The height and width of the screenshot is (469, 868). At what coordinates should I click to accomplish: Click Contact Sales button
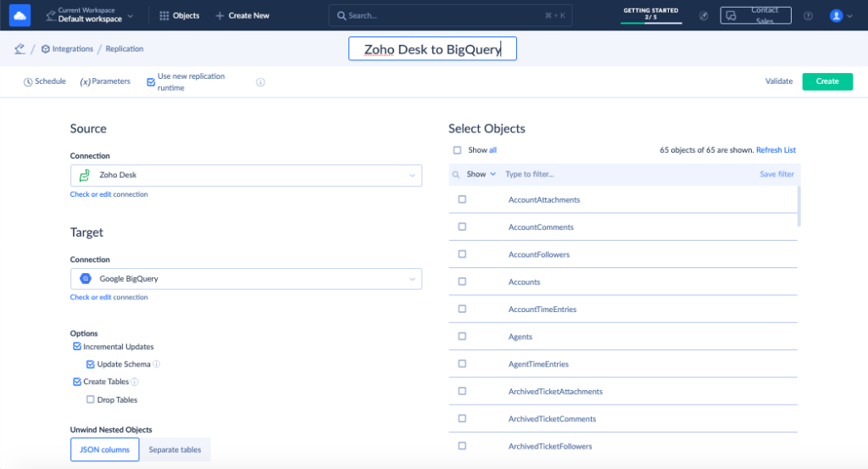click(x=755, y=15)
